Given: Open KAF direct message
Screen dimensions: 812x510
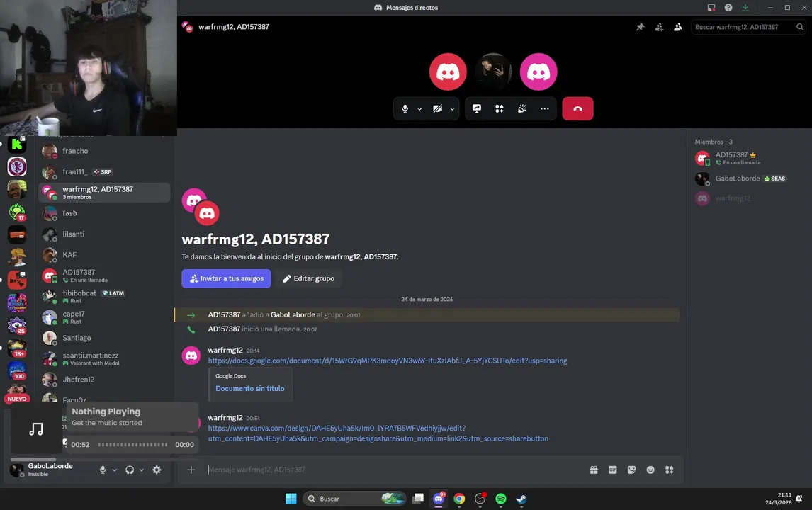Looking at the screenshot, I should click(104, 255).
